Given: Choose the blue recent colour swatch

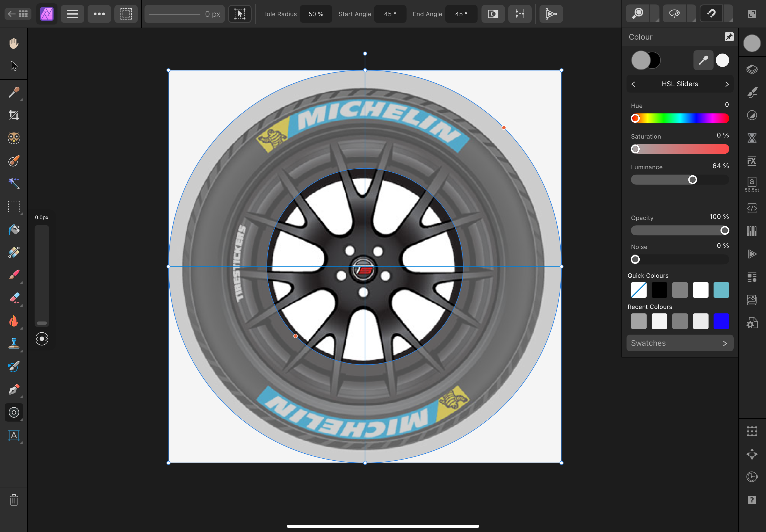Looking at the screenshot, I should point(721,321).
